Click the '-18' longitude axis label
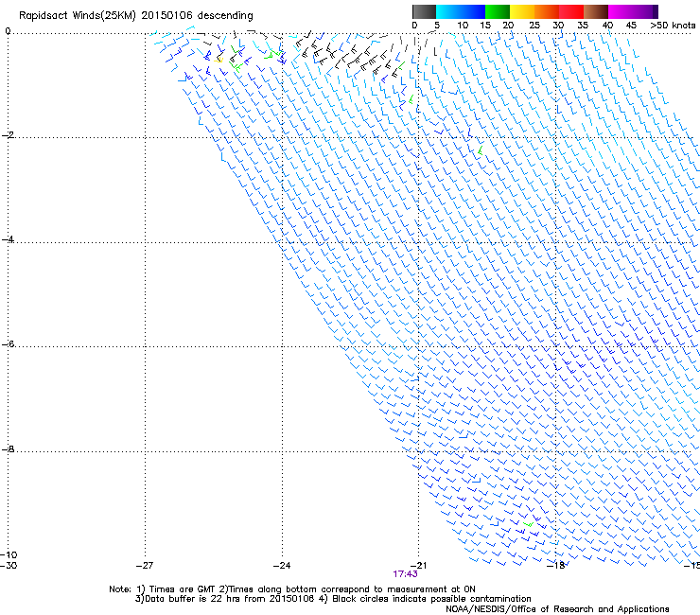The height and width of the screenshot is (615, 700). point(556,566)
